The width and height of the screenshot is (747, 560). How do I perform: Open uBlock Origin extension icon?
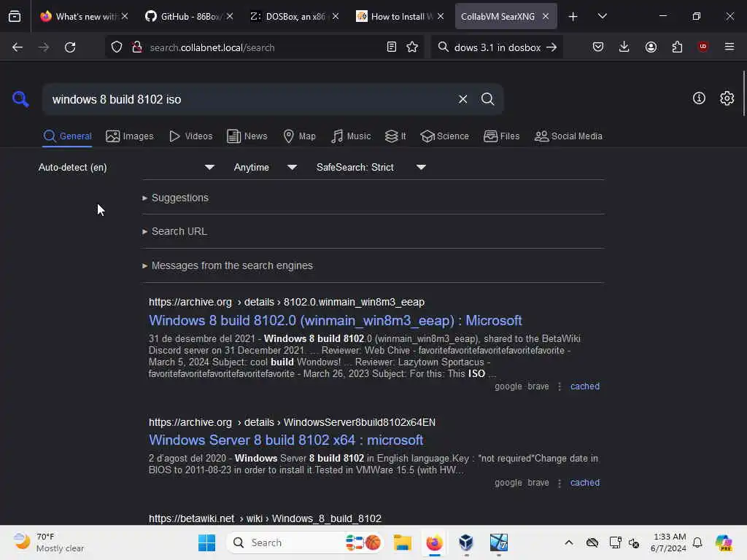[x=703, y=47]
